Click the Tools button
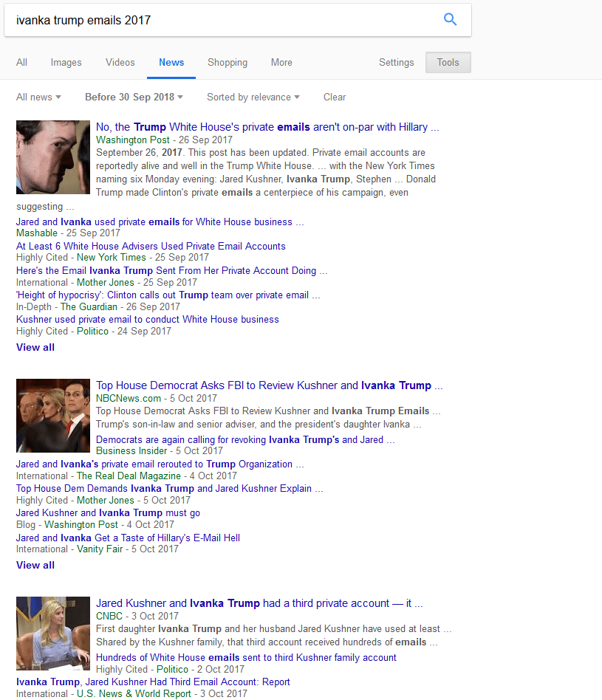Screen dimensions: 602x700 pos(448,63)
